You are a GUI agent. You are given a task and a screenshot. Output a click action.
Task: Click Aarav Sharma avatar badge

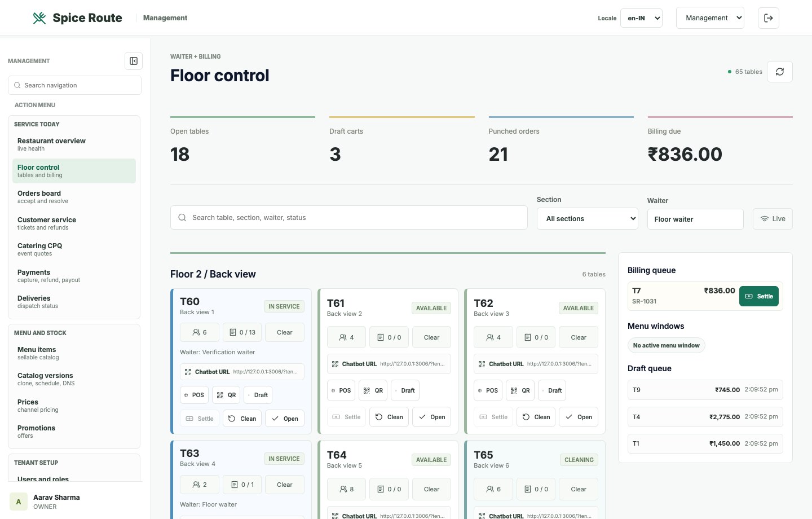pos(19,502)
